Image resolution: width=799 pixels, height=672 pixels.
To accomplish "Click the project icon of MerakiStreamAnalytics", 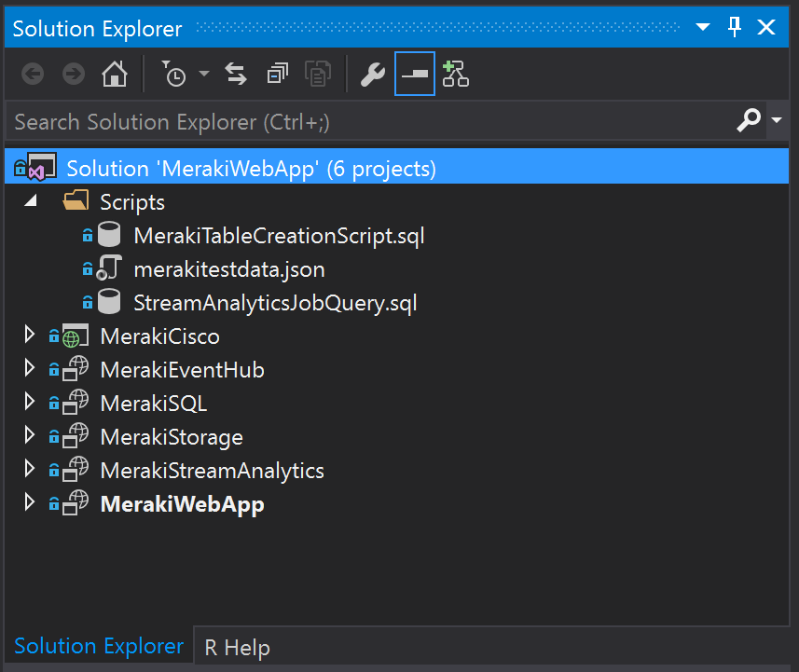I will 76,470.
